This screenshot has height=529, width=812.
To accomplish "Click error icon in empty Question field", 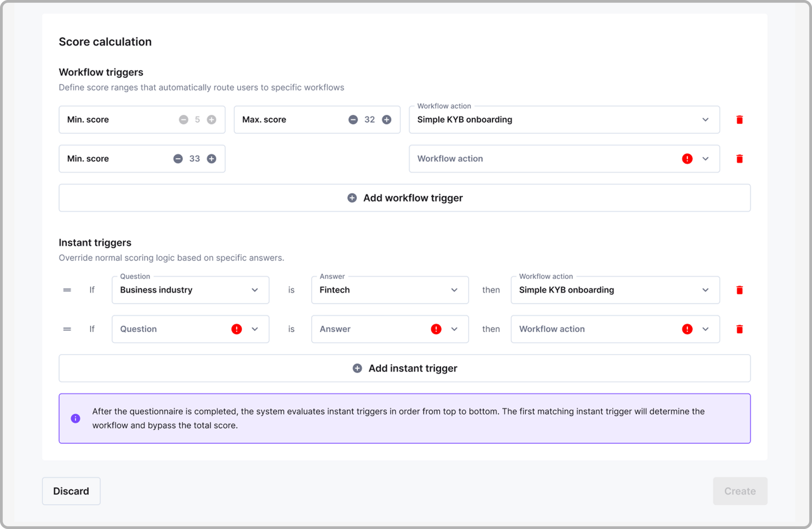I will (236, 329).
